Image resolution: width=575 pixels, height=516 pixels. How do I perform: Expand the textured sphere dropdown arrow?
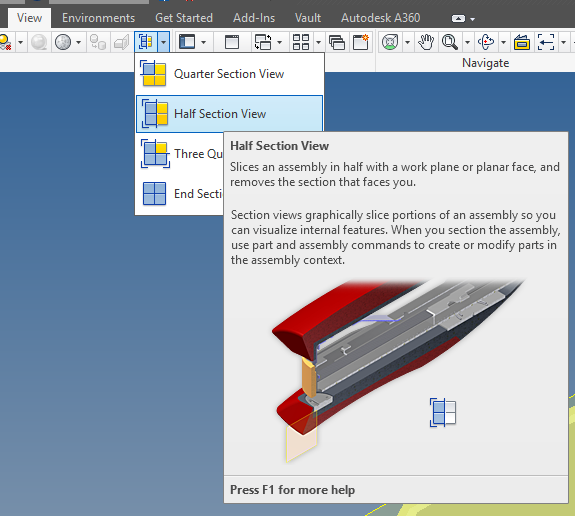coord(78,42)
